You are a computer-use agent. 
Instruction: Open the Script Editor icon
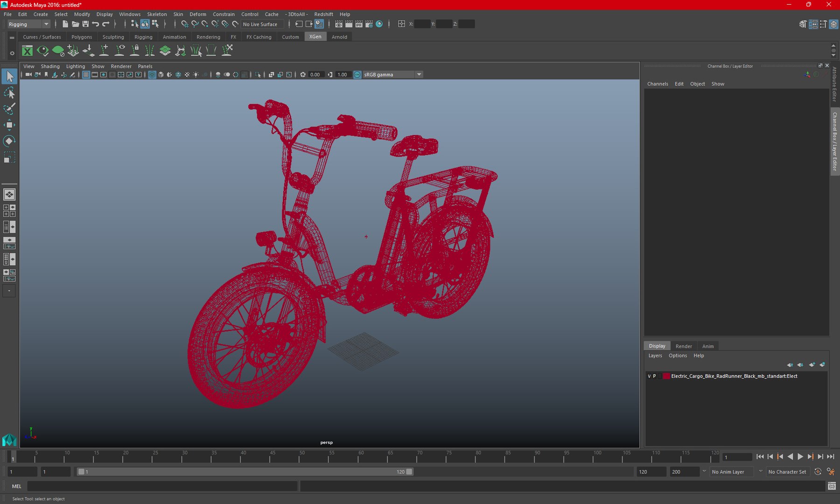[x=832, y=486]
